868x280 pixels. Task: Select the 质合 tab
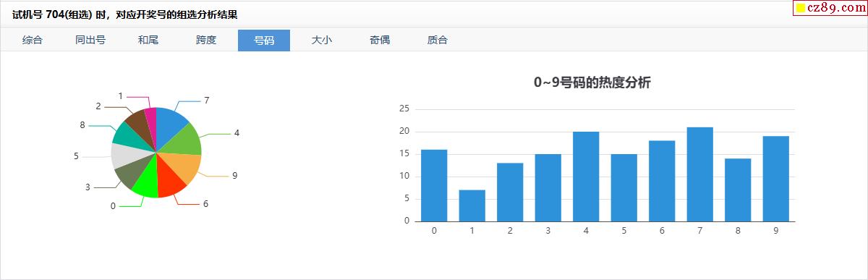click(x=438, y=41)
